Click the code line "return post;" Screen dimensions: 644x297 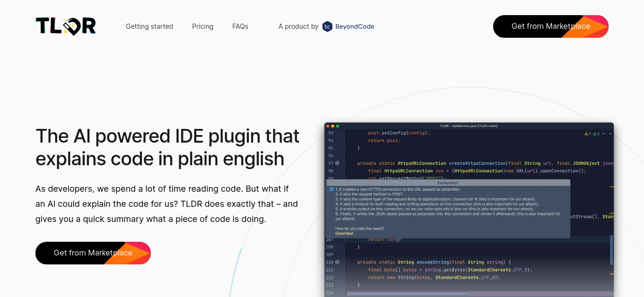click(384, 141)
